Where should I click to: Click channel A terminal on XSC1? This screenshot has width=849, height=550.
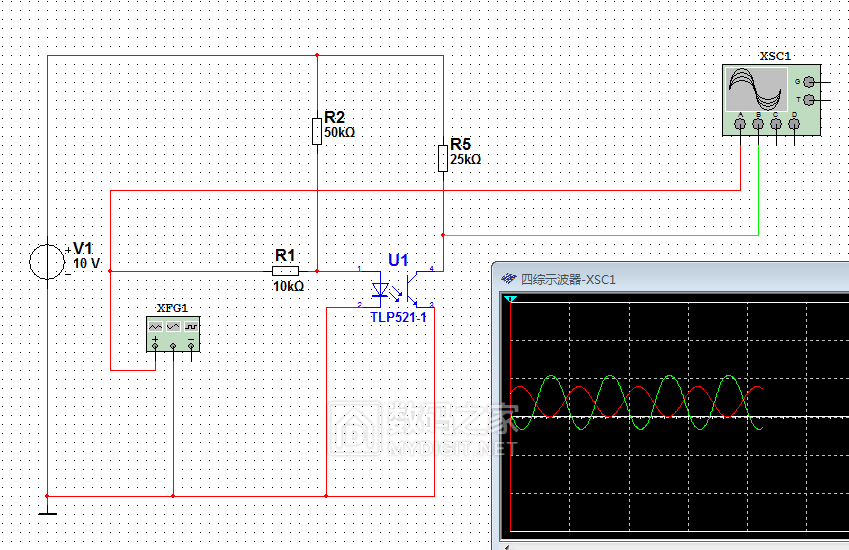coord(740,125)
